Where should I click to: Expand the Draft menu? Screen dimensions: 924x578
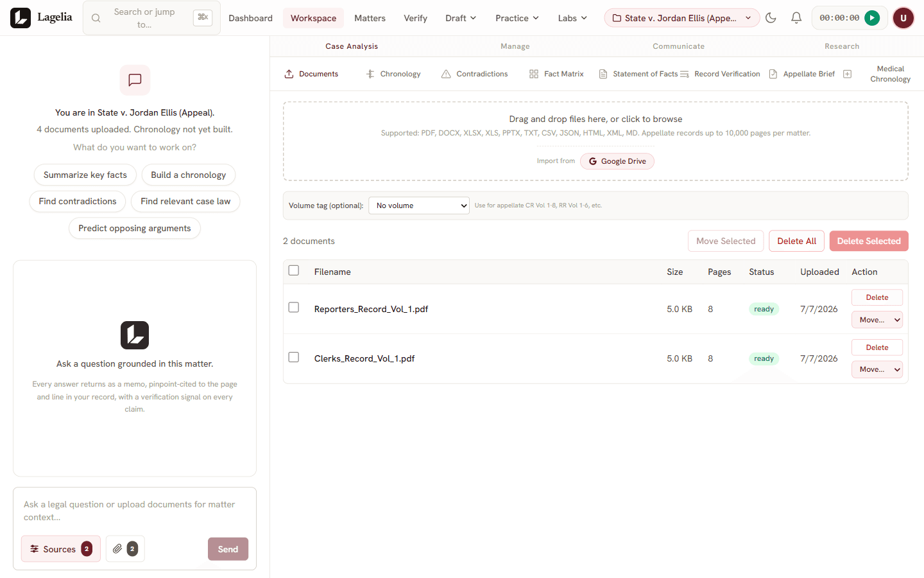461,18
